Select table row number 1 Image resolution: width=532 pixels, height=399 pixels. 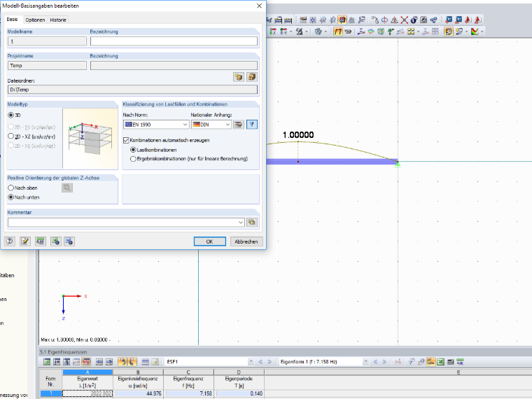coord(51,393)
